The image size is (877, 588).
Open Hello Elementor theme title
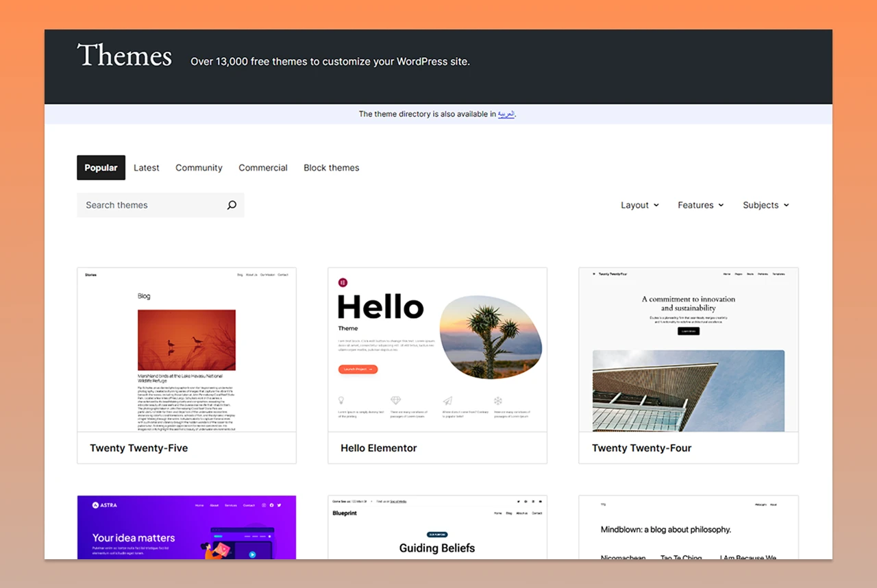point(379,448)
